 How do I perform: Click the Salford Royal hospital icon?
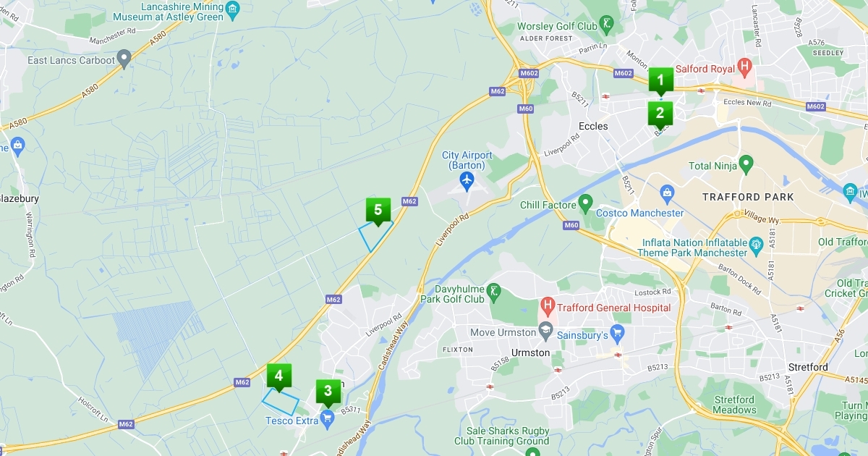744,69
